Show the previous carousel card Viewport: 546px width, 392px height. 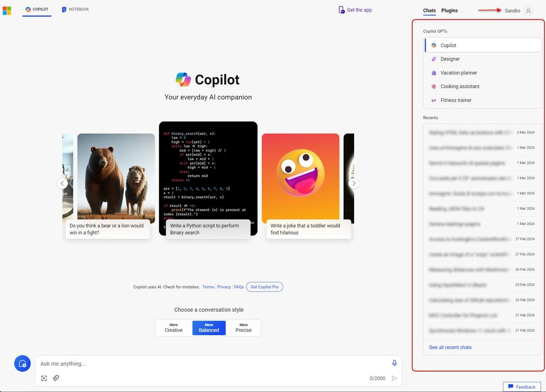62,183
